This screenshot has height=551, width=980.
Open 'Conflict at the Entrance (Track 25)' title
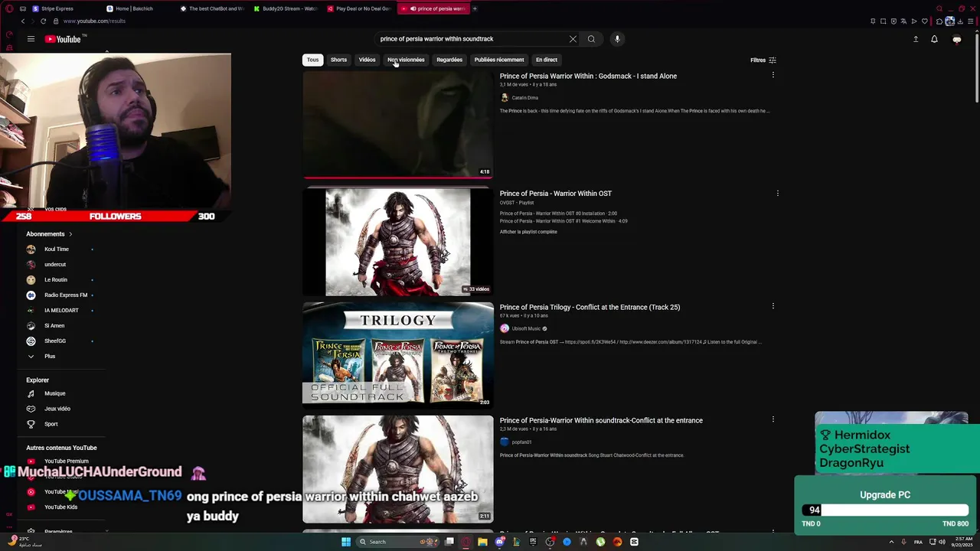click(590, 307)
